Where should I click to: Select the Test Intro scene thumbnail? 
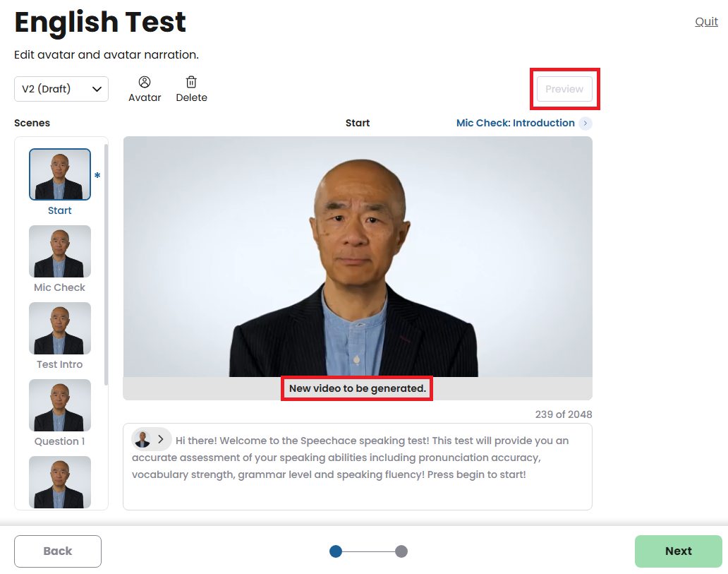[60, 328]
